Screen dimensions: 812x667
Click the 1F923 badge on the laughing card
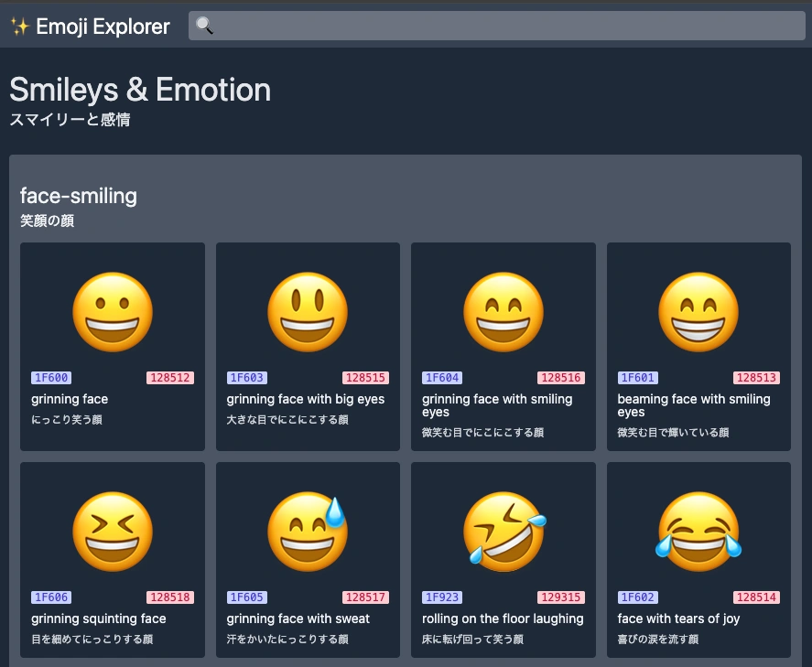(x=442, y=597)
